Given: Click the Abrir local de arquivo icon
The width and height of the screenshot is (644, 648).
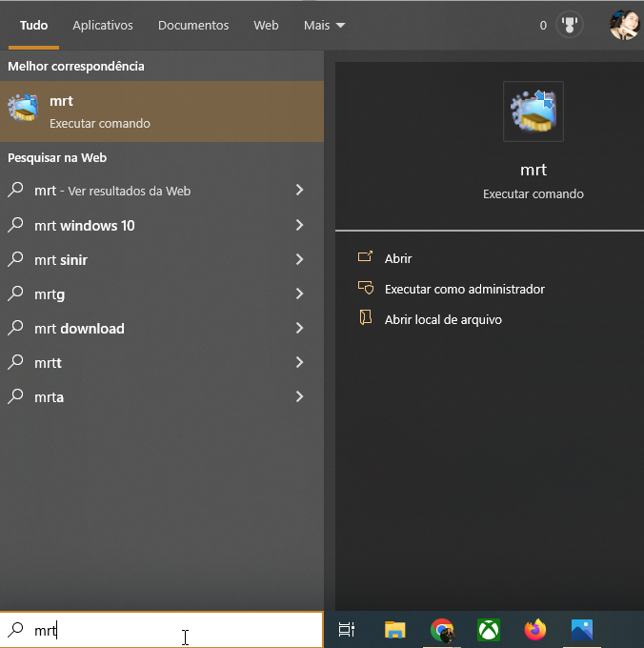Looking at the screenshot, I should point(366,317).
